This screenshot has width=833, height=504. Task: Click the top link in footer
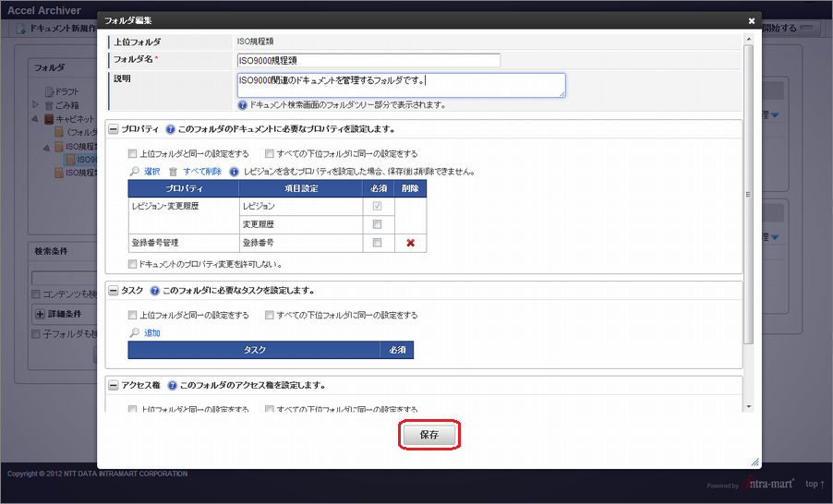click(x=815, y=484)
